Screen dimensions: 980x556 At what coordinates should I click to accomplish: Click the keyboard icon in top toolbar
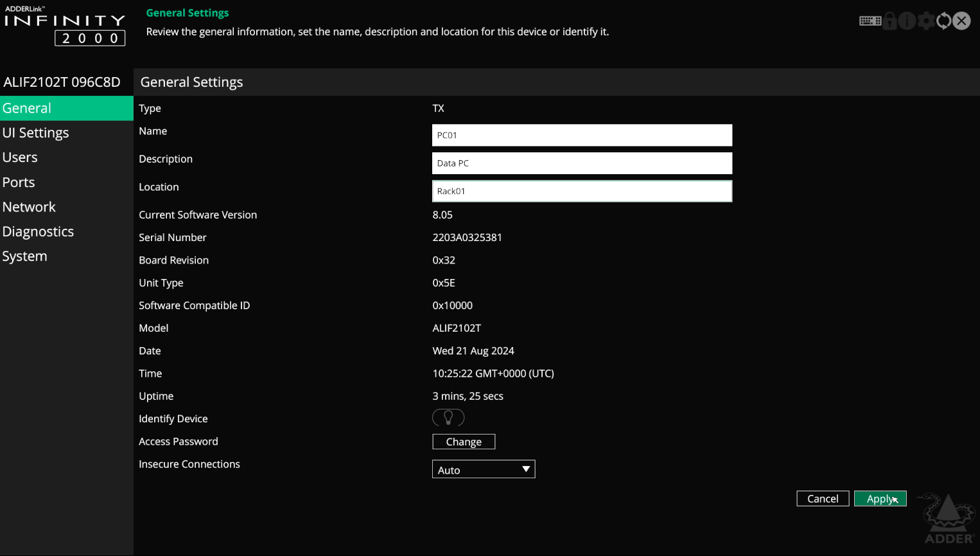pyautogui.click(x=870, y=21)
